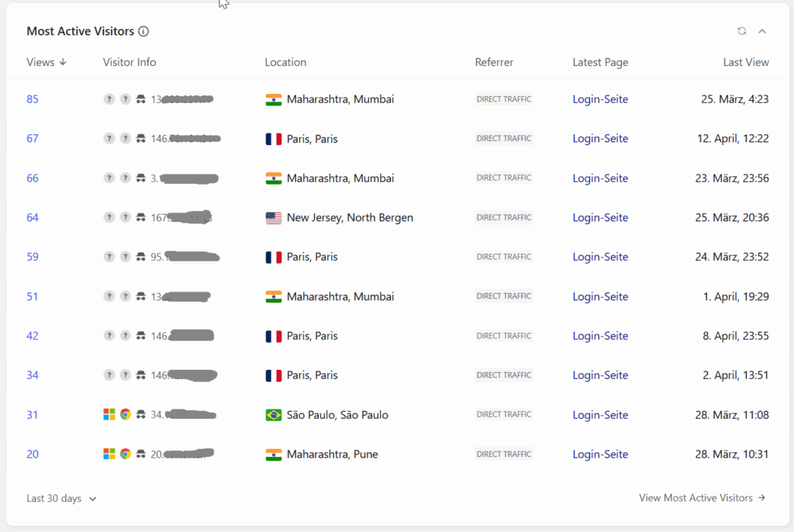Click unknown OS question icon in 67 views row
The image size is (794, 532).
point(109,138)
